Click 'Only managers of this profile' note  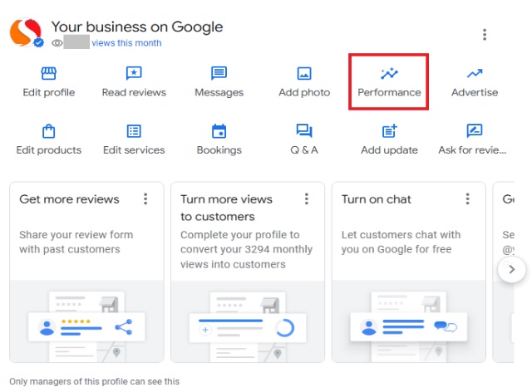coord(94,381)
